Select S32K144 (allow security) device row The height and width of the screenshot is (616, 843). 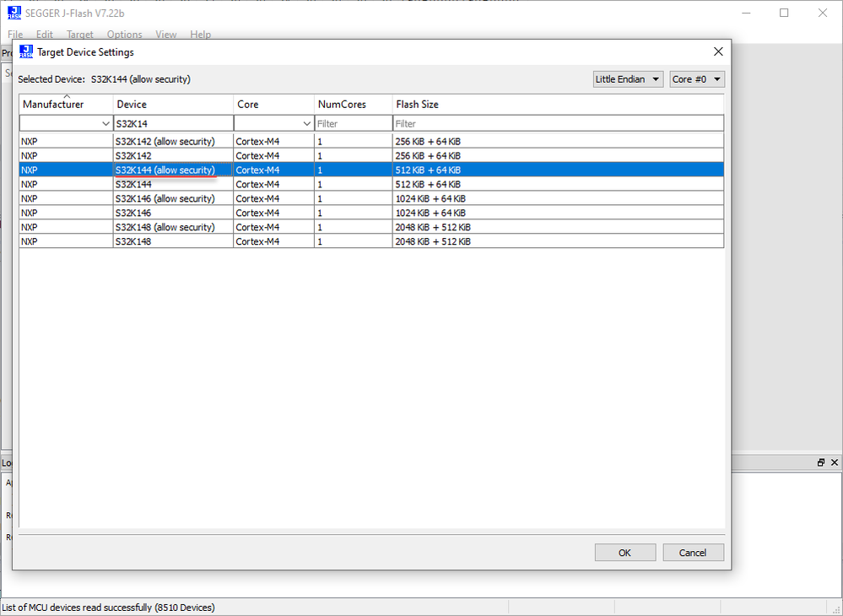pyautogui.click(x=371, y=170)
